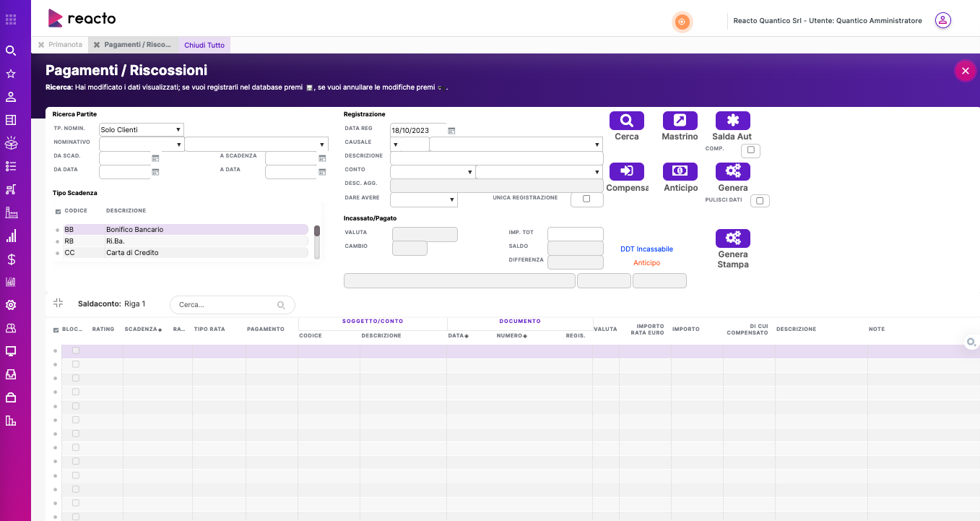Click the Mastrino arrow icon button
Viewport: 980px width, 521px height.
[x=680, y=121]
